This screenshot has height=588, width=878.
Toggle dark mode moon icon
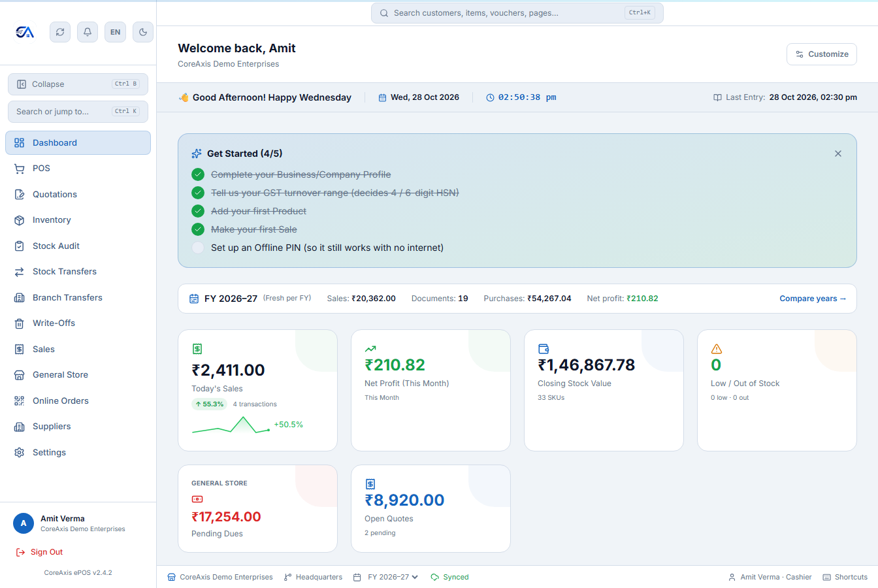[x=143, y=32]
